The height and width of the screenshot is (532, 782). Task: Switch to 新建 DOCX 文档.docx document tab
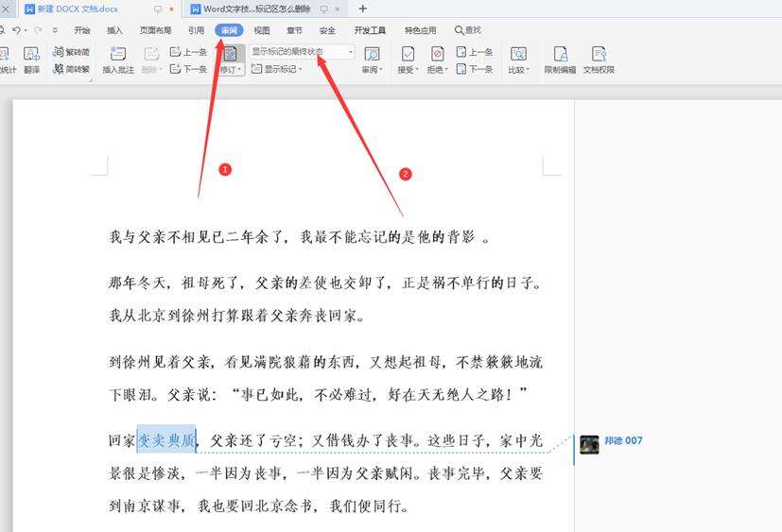[99, 9]
